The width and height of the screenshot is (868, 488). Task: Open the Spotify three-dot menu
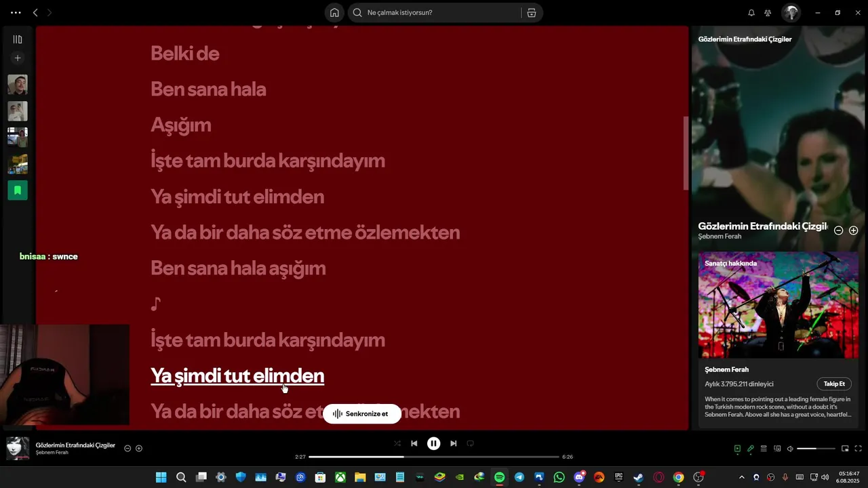pos(16,12)
